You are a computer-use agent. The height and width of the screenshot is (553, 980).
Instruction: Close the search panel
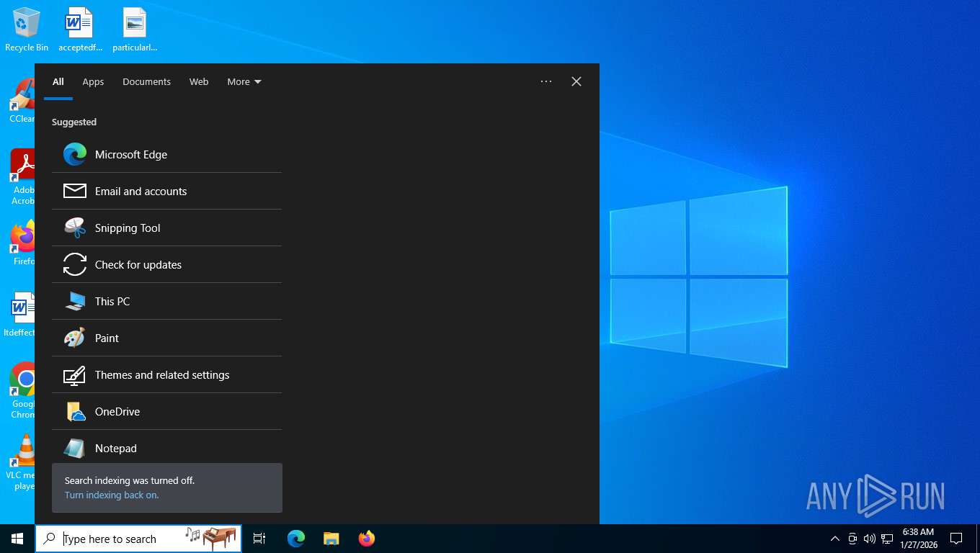point(576,81)
